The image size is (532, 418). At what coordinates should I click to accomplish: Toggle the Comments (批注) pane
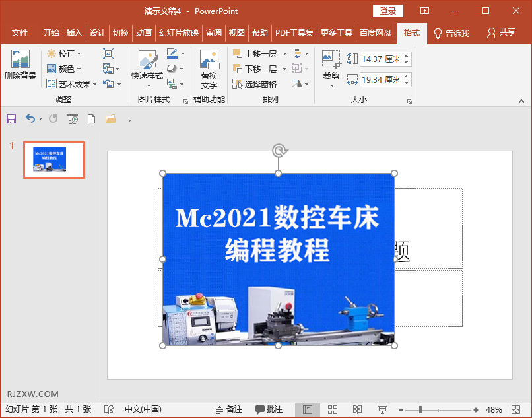(x=269, y=410)
